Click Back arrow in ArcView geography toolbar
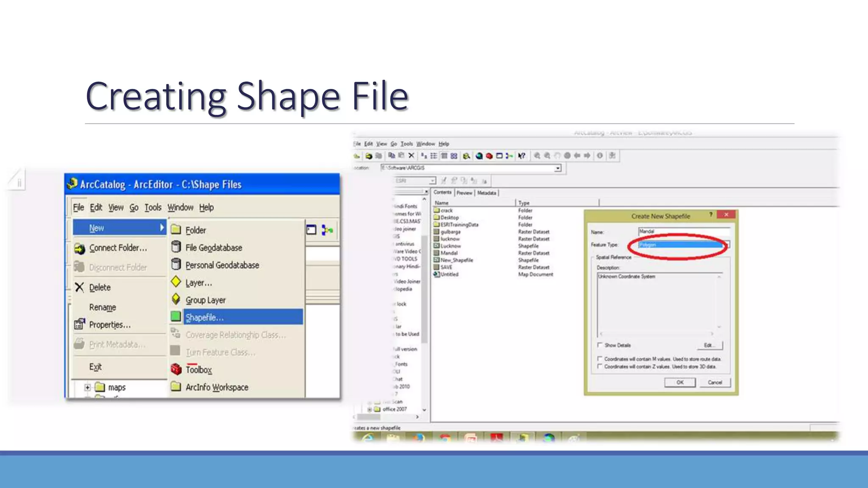 pyautogui.click(x=577, y=156)
